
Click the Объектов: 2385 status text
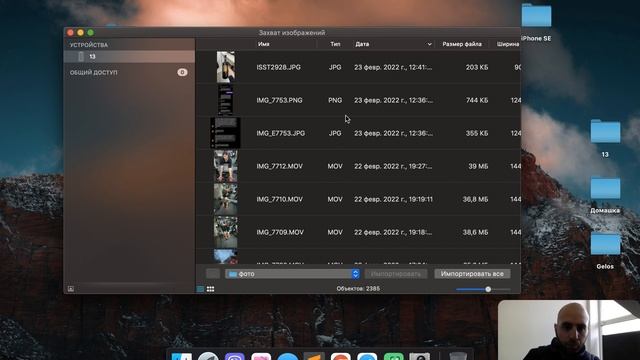[x=358, y=289]
